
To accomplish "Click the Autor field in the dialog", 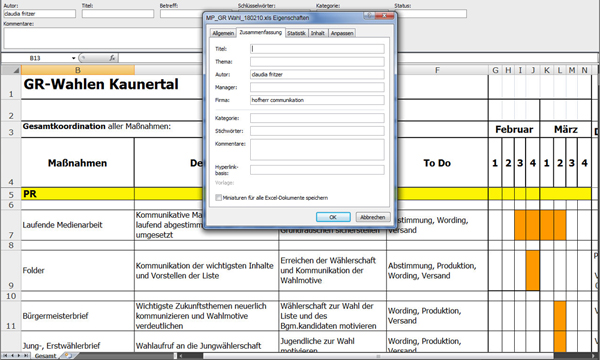I will [317, 74].
